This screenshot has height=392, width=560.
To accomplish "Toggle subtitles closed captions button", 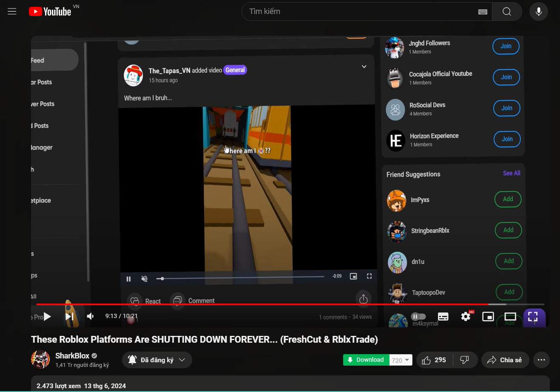I will (x=443, y=316).
